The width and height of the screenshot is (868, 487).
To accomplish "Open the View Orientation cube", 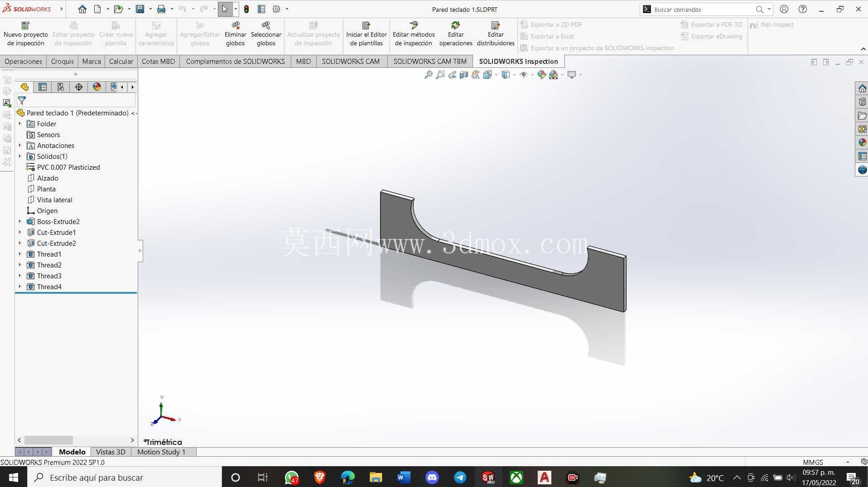I will [x=487, y=75].
